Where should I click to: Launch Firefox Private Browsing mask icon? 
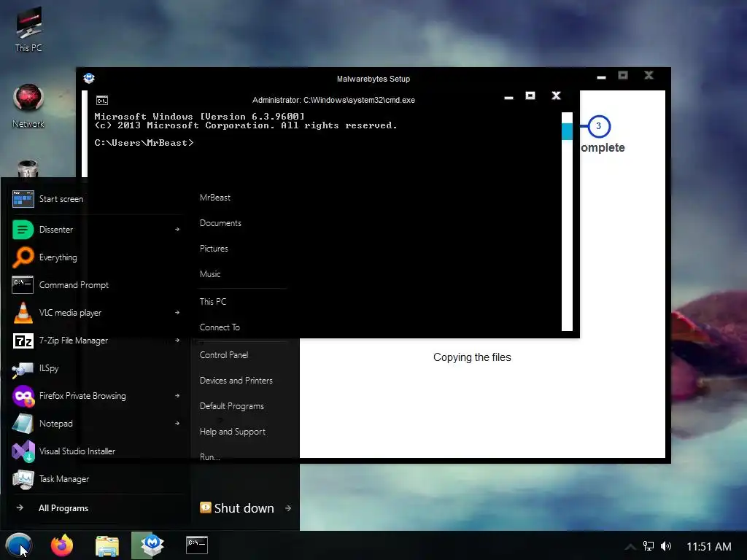coord(23,396)
